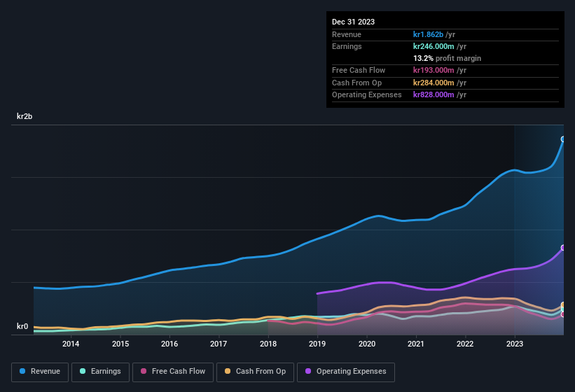Select the 2022 x-axis label
The height and width of the screenshot is (392, 575).
pyautogui.click(x=465, y=344)
